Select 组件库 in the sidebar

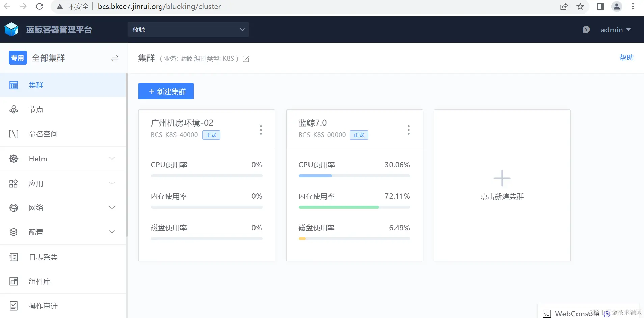[63, 281]
